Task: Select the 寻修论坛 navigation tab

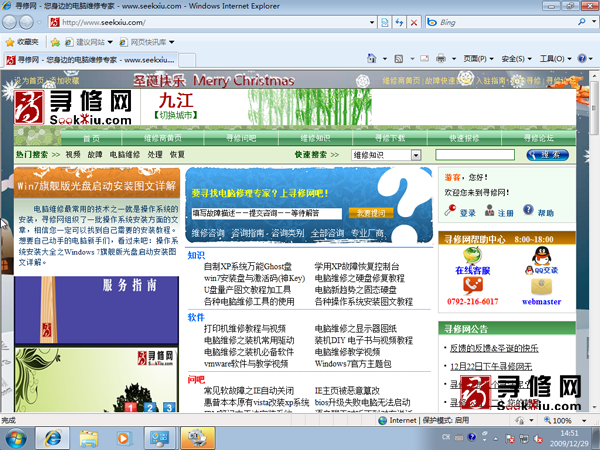Action: tap(538, 138)
